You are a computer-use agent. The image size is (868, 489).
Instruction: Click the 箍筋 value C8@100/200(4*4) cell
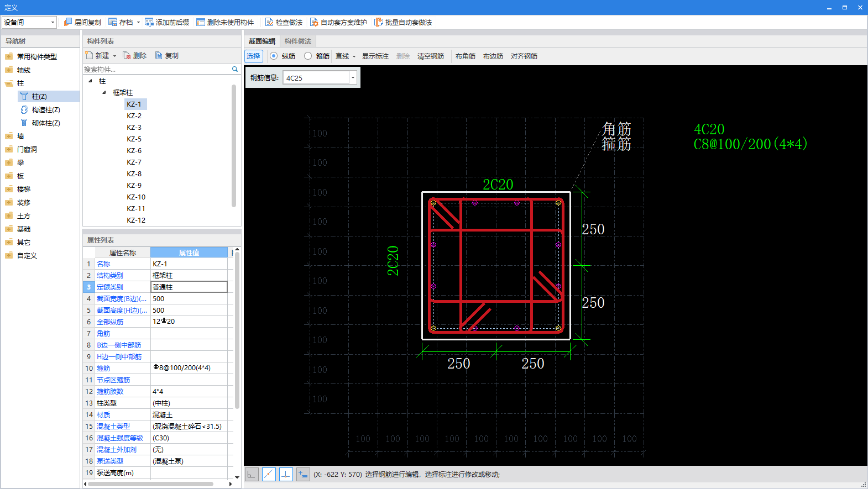pos(189,368)
